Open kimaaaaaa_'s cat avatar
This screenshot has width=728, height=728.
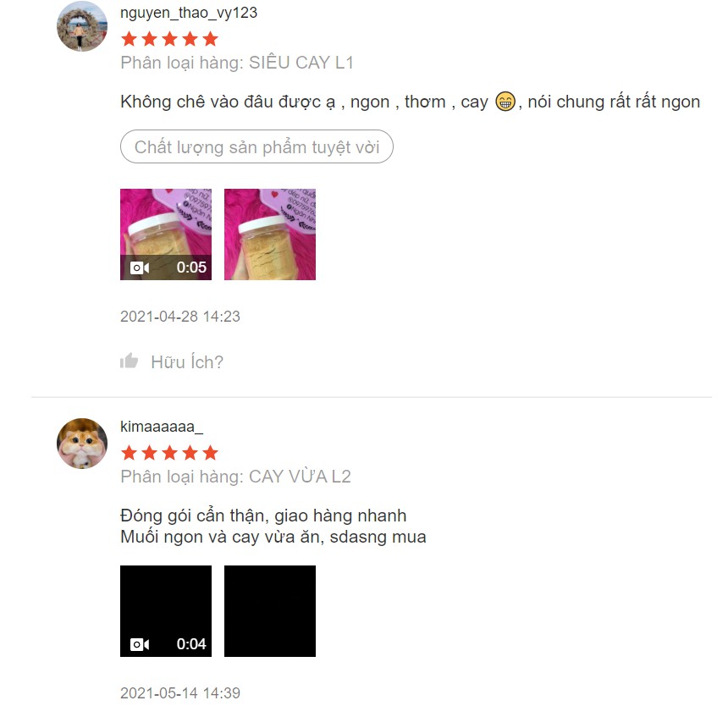(82, 444)
